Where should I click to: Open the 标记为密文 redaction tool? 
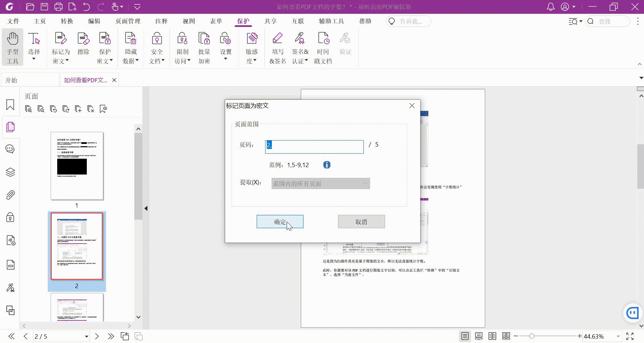[x=61, y=47]
